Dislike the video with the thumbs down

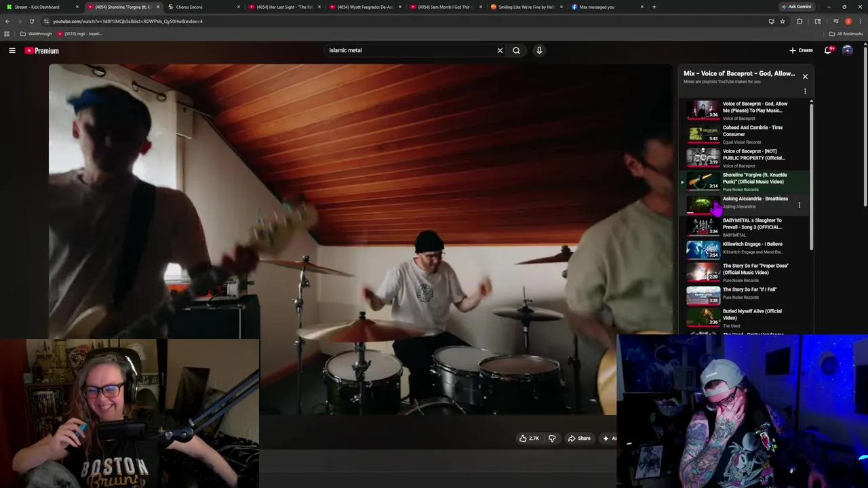pos(552,439)
